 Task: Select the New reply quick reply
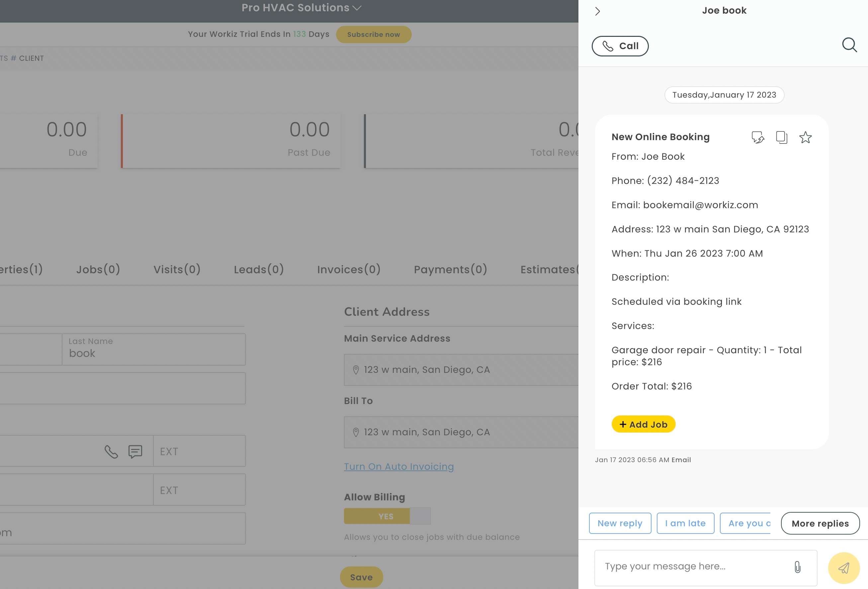[x=620, y=523]
